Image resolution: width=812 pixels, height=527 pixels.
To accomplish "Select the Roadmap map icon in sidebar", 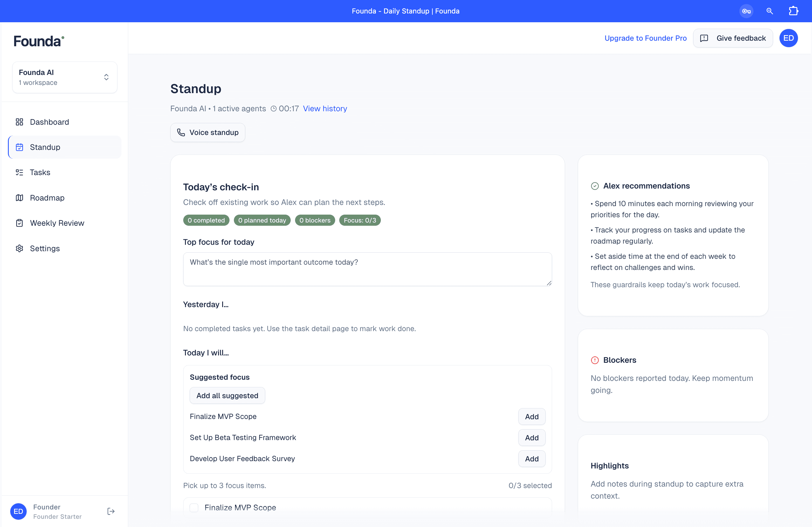I will 19,198.
